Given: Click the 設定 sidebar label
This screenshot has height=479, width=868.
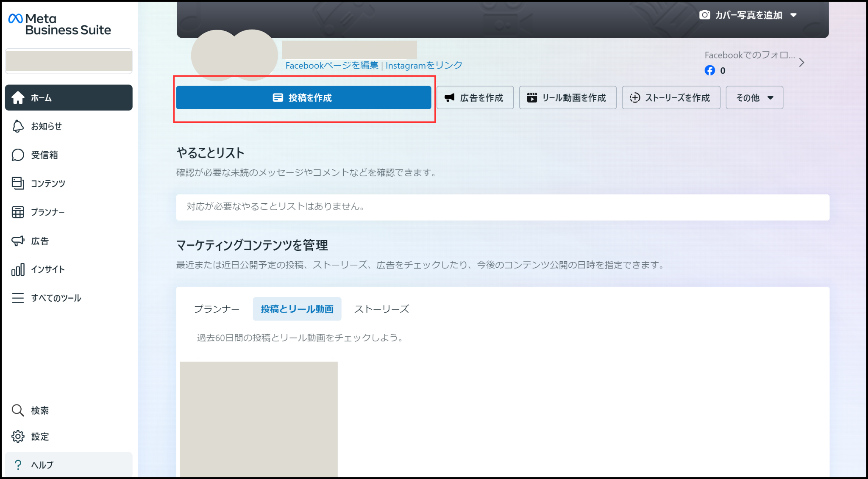Looking at the screenshot, I should click(40, 437).
